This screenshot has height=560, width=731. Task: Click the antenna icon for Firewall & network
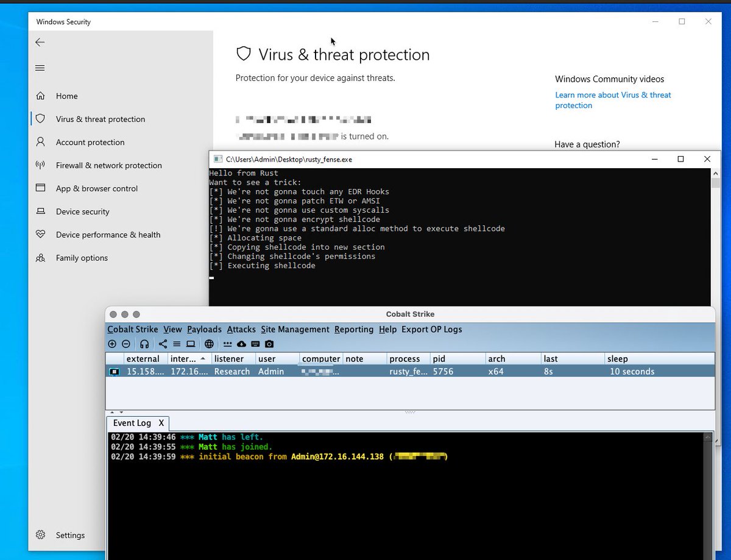pos(40,165)
